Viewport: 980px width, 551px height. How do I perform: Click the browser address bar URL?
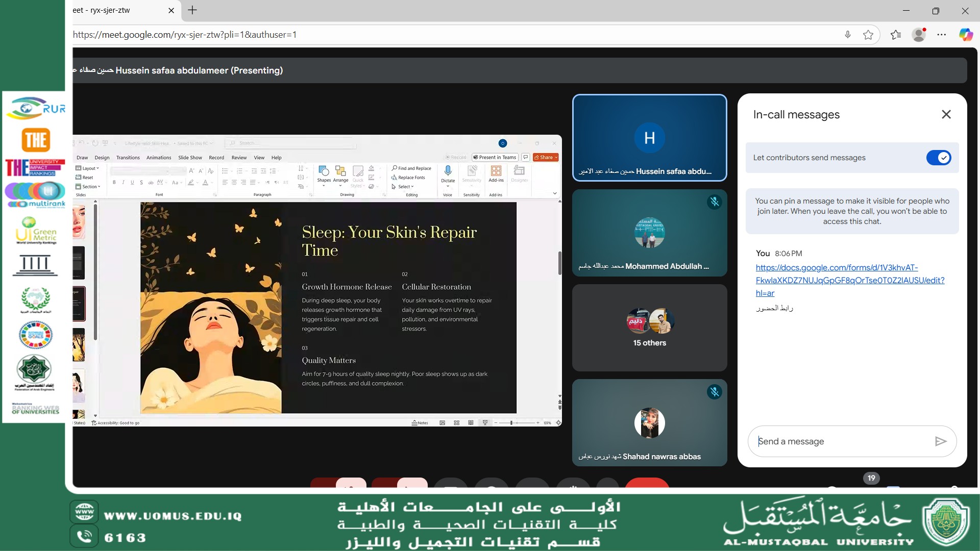(x=185, y=35)
